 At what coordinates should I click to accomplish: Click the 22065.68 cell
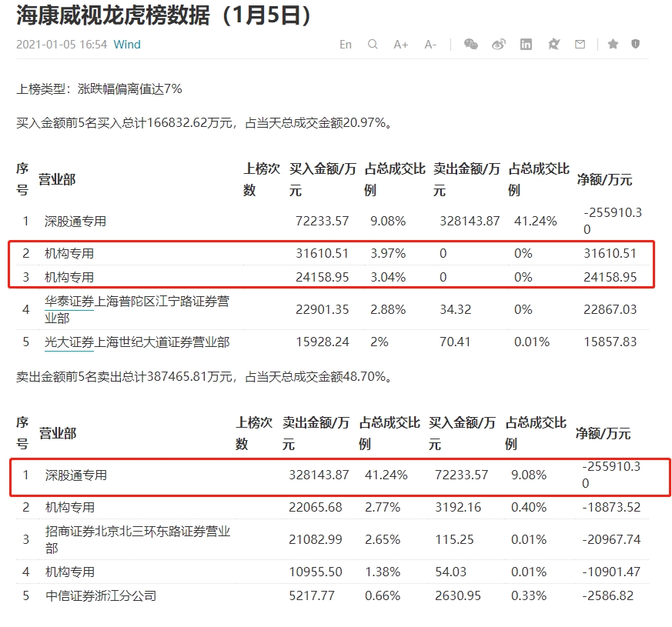[x=316, y=508]
